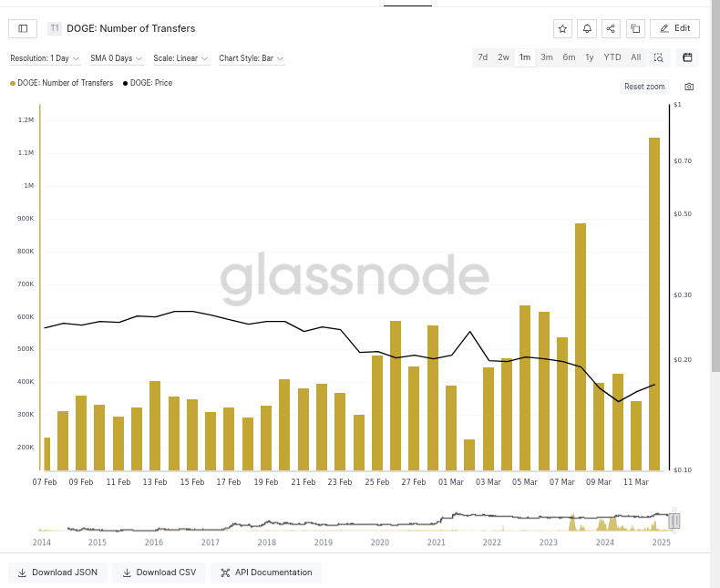Activate the zoom selection magnifier icon
720x588 pixels.
click(658, 57)
